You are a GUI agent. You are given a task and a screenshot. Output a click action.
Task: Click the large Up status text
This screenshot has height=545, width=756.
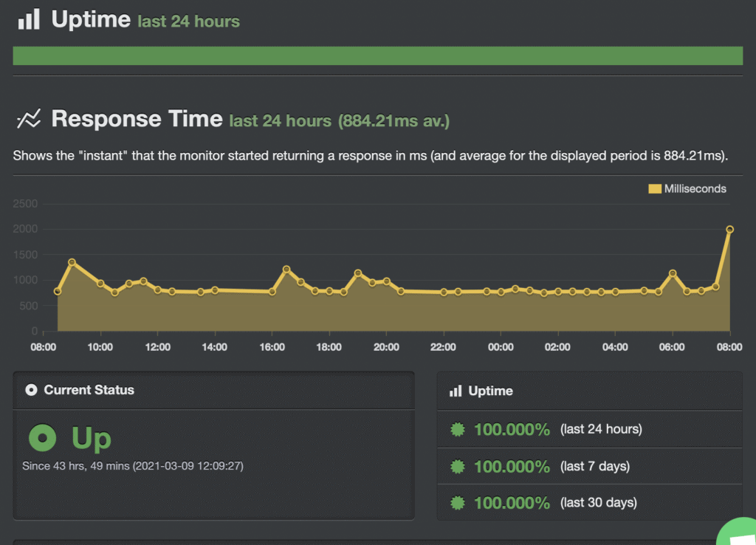91,439
